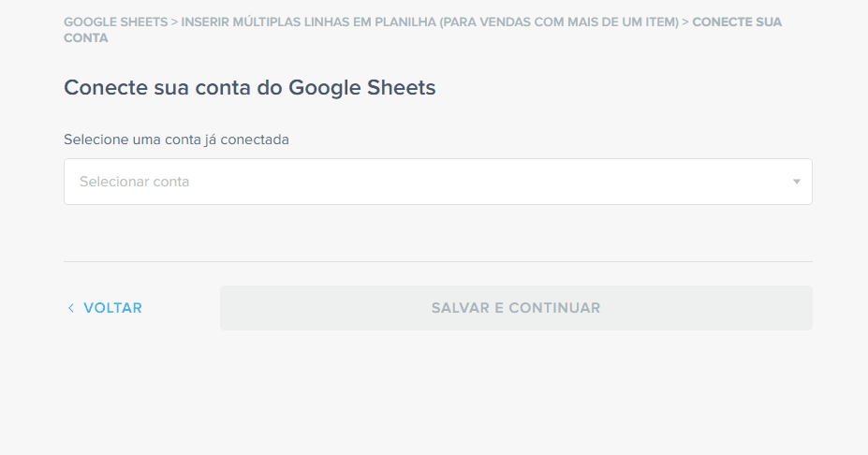This screenshot has height=455, width=868.
Task: Click the word 'CONTINUAR' on the save button
Action: pos(554,308)
